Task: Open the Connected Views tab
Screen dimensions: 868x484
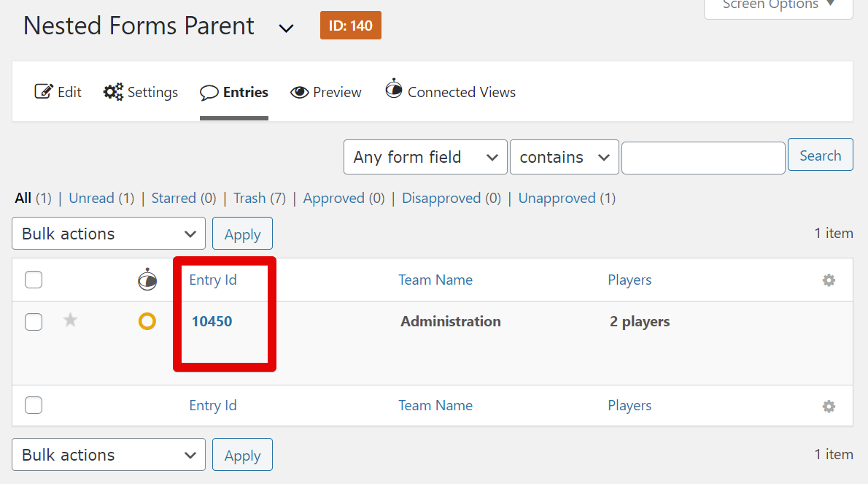Action: pos(451,90)
